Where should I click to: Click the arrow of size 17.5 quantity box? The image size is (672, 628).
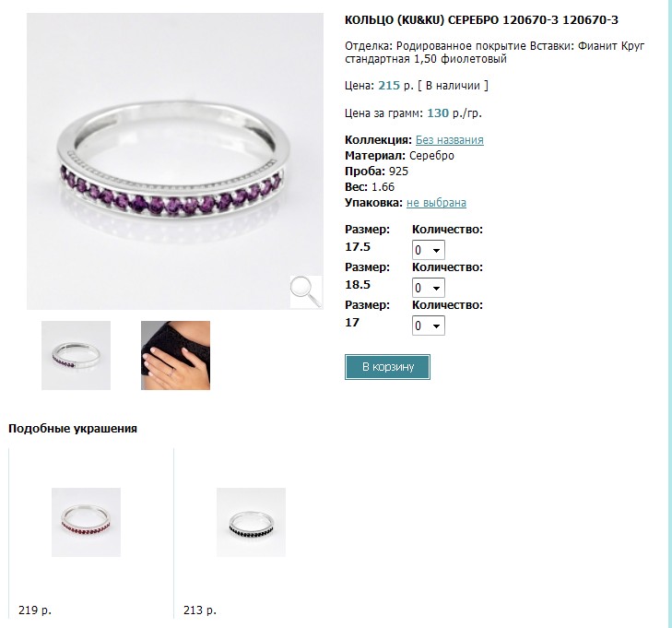click(x=436, y=250)
